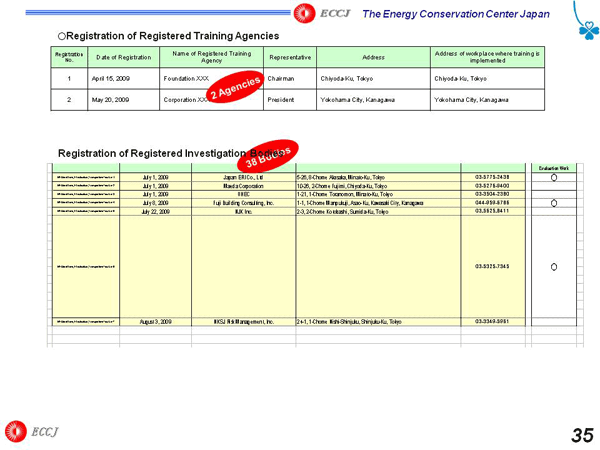Click the red ECCJ sun logo in the header
600x450 pixels.
(x=304, y=13)
